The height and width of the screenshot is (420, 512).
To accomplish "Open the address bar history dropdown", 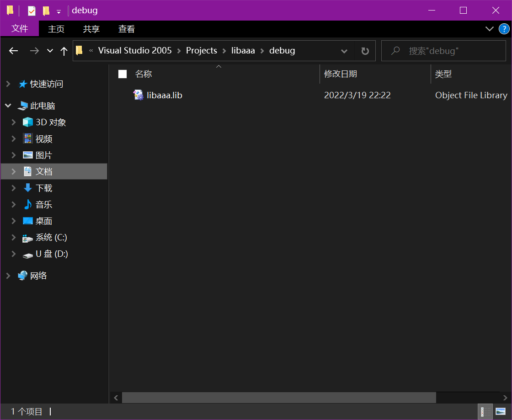I will (344, 51).
